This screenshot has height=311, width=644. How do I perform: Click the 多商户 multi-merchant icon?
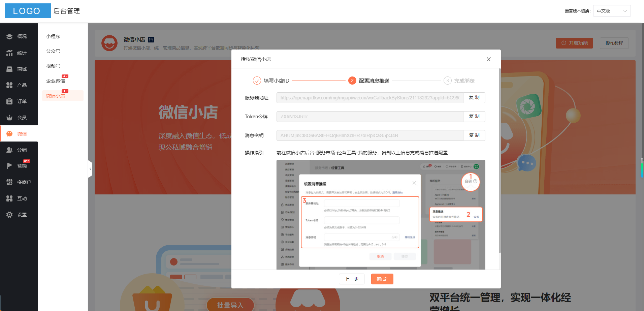[x=9, y=182]
